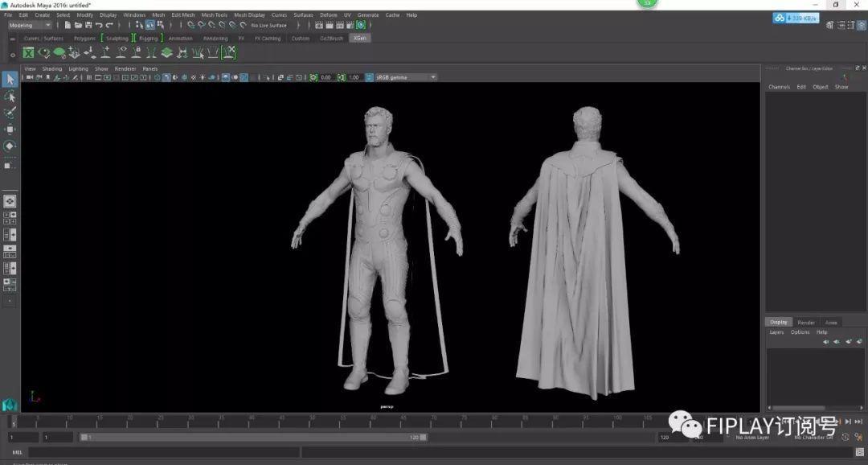The width and height of the screenshot is (868, 465).
Task: Toggle the auto keyframe button
Action: 847,437
